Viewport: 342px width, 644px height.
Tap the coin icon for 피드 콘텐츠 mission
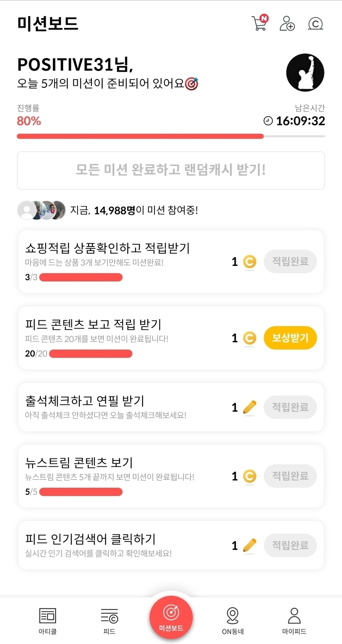click(x=249, y=338)
